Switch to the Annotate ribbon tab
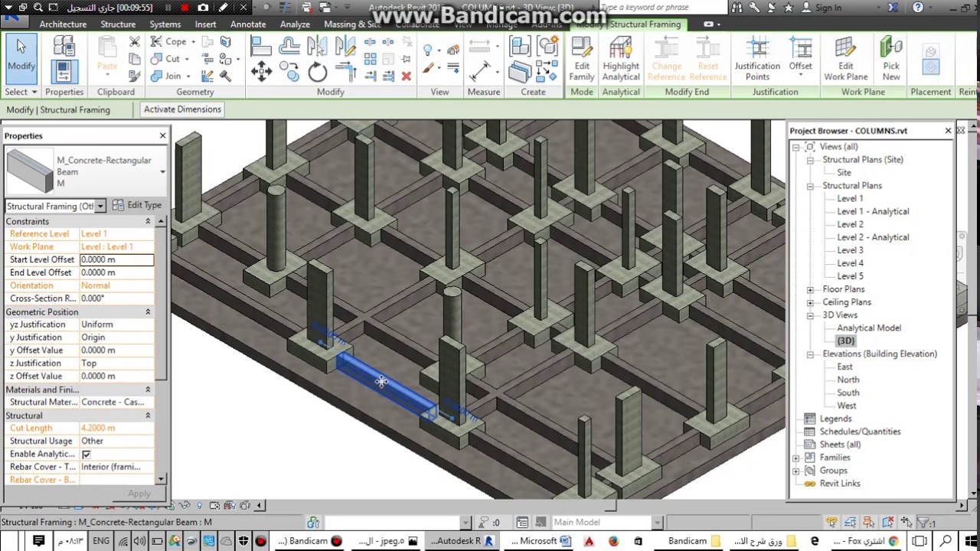Screen dimensions: 980x551 point(248,24)
